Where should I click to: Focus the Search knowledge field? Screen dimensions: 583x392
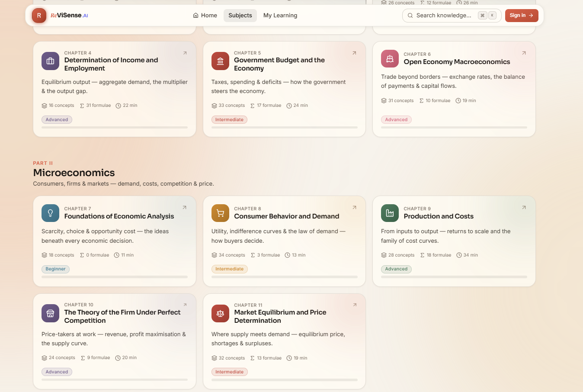452,16
